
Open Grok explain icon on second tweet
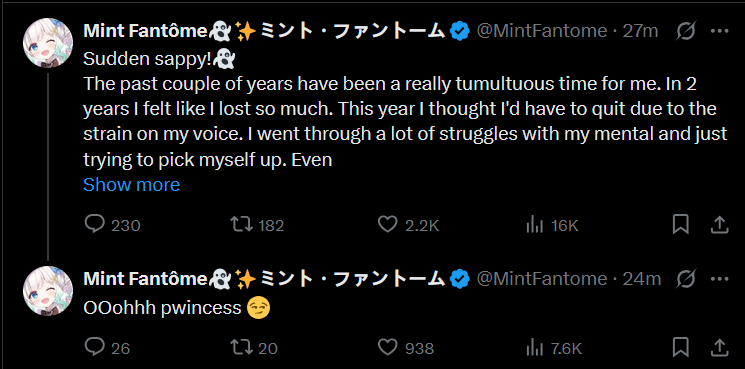(x=686, y=279)
